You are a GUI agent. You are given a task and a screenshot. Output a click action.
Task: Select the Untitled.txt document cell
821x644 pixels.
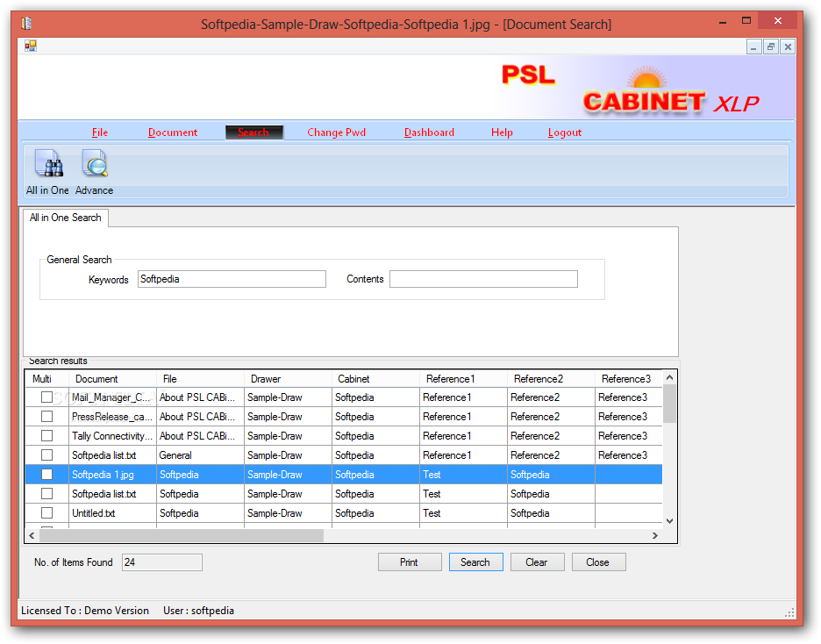coord(112,513)
